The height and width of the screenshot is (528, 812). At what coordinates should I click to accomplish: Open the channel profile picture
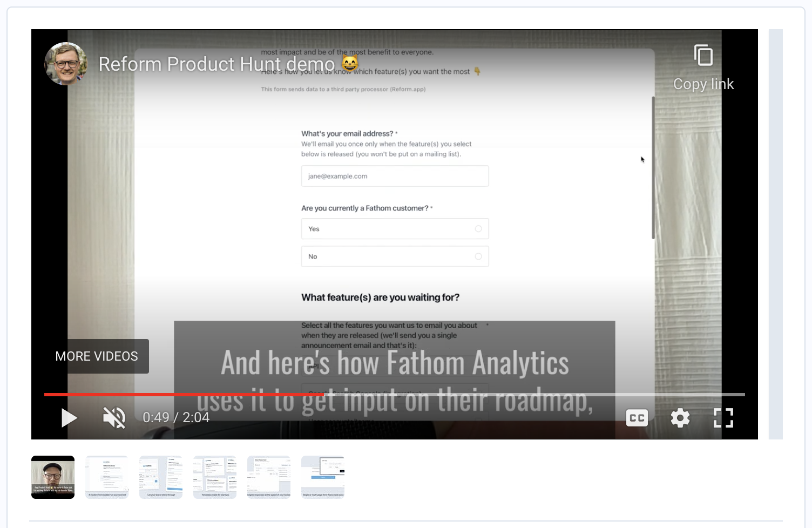(x=66, y=64)
